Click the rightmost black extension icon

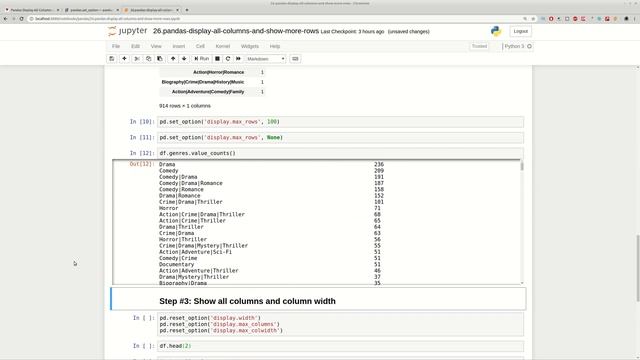click(x=626, y=19)
